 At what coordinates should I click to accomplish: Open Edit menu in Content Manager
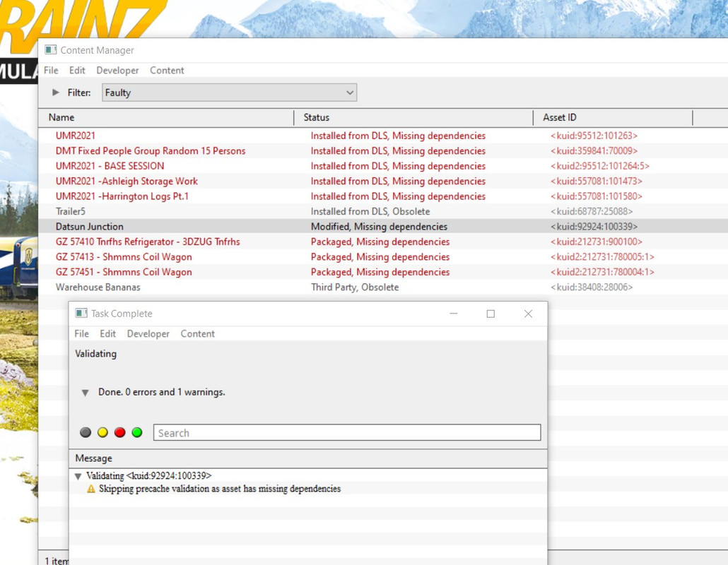pyautogui.click(x=77, y=70)
